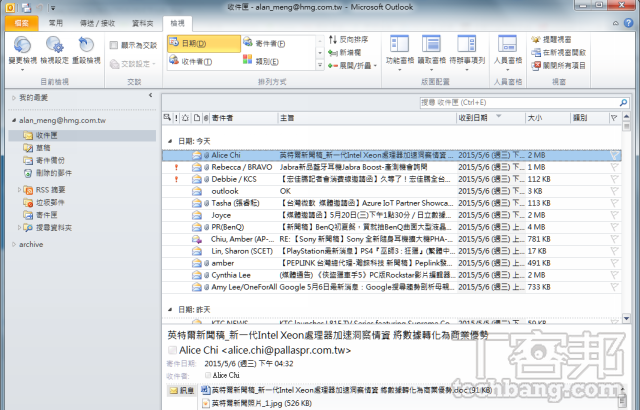The image size is (640, 410).
Task: Collapse alan_meng@hmg.com.tw account tree
Action: [x=13, y=120]
